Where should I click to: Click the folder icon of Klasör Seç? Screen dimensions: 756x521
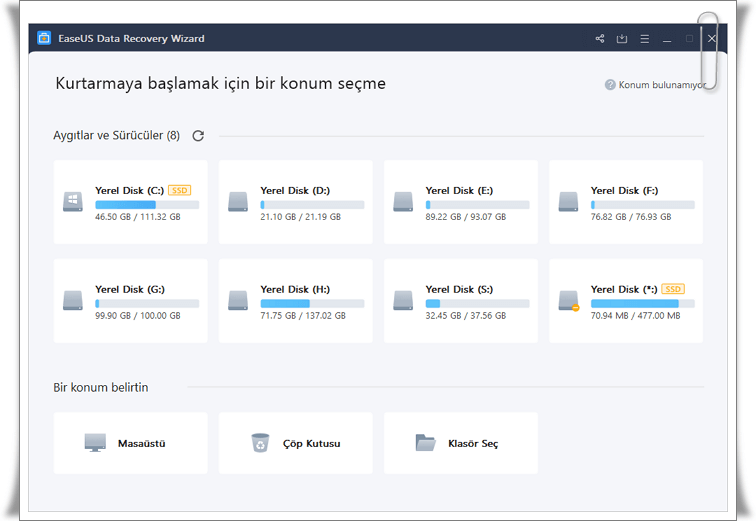[x=425, y=442]
